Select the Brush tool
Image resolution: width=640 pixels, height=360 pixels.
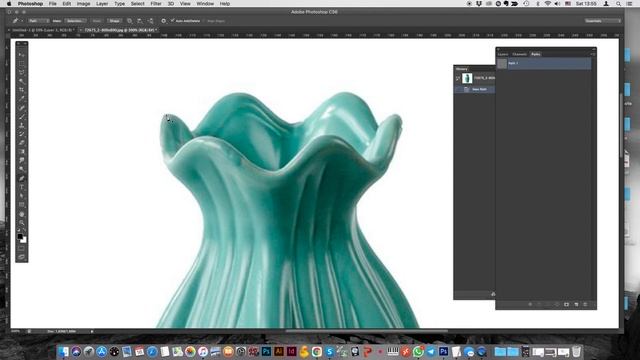point(22,117)
